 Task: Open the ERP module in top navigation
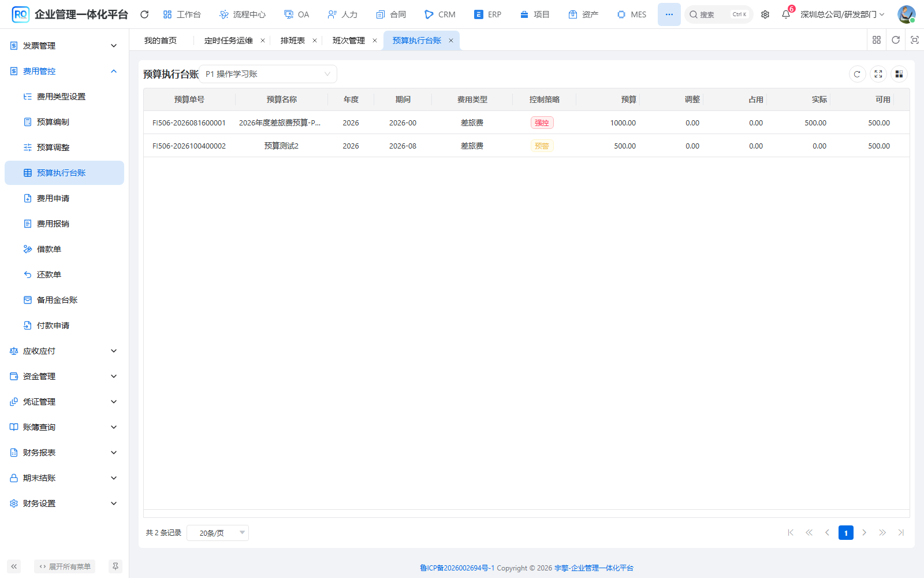[487, 14]
